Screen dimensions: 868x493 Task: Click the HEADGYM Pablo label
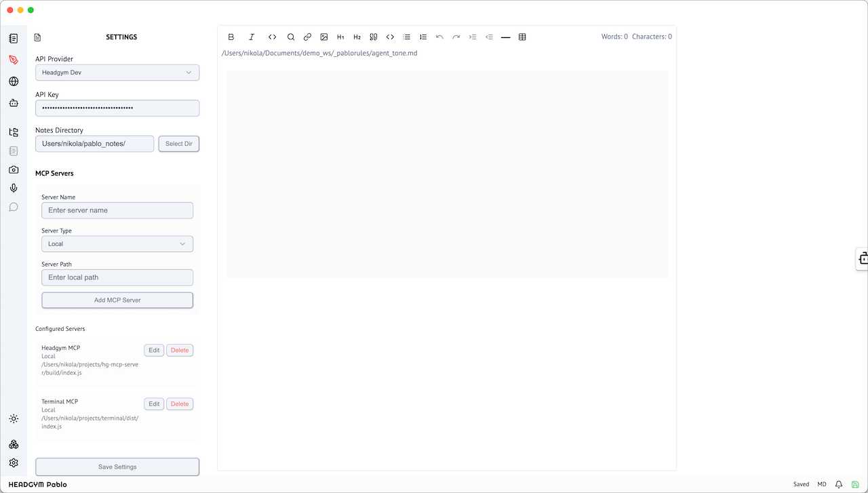click(x=37, y=484)
